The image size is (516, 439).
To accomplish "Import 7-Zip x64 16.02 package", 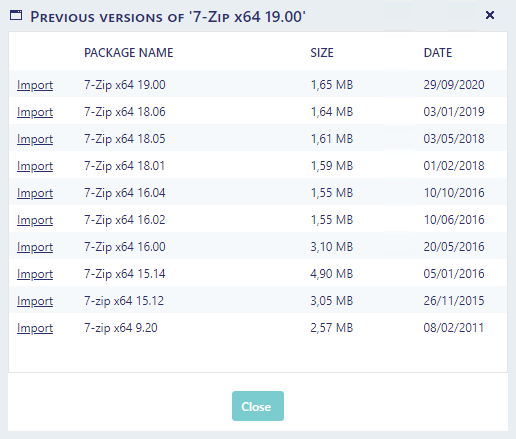I will click(x=35, y=220).
